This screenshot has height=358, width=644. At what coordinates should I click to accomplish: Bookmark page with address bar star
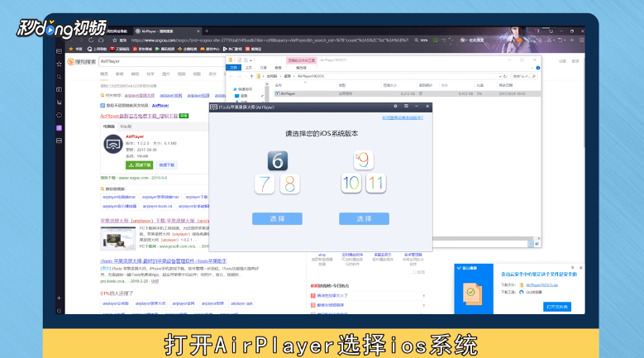click(115, 41)
